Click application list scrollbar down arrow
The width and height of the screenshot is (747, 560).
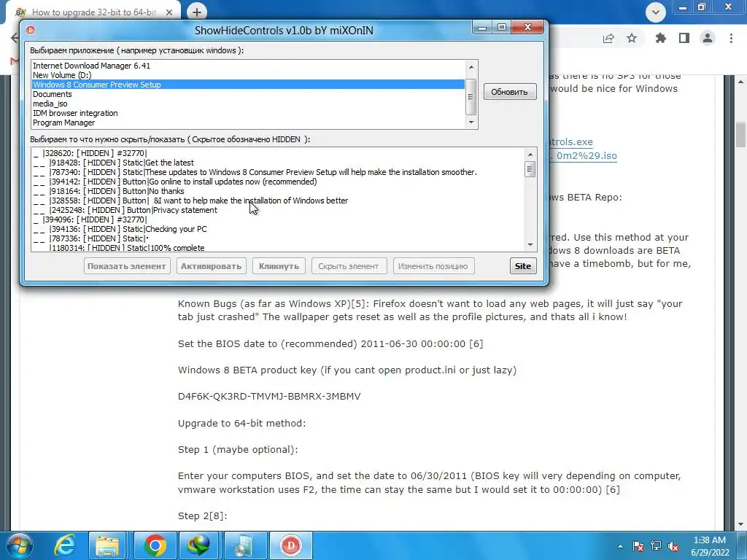click(471, 122)
